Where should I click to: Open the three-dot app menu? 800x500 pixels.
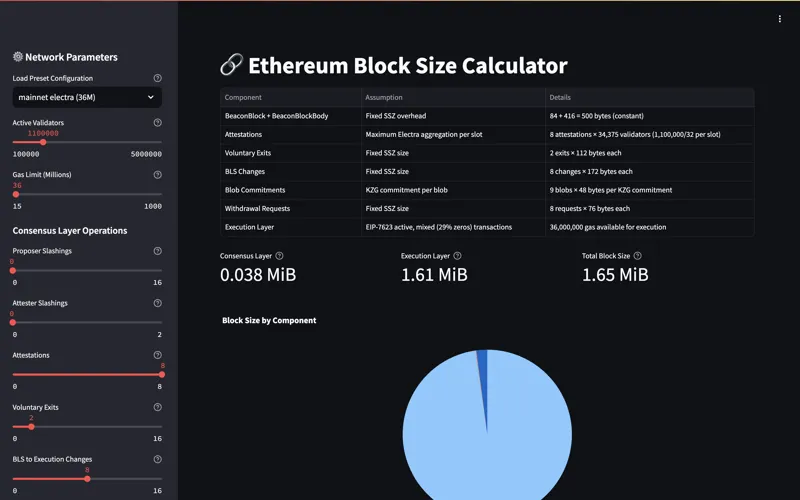click(x=780, y=19)
